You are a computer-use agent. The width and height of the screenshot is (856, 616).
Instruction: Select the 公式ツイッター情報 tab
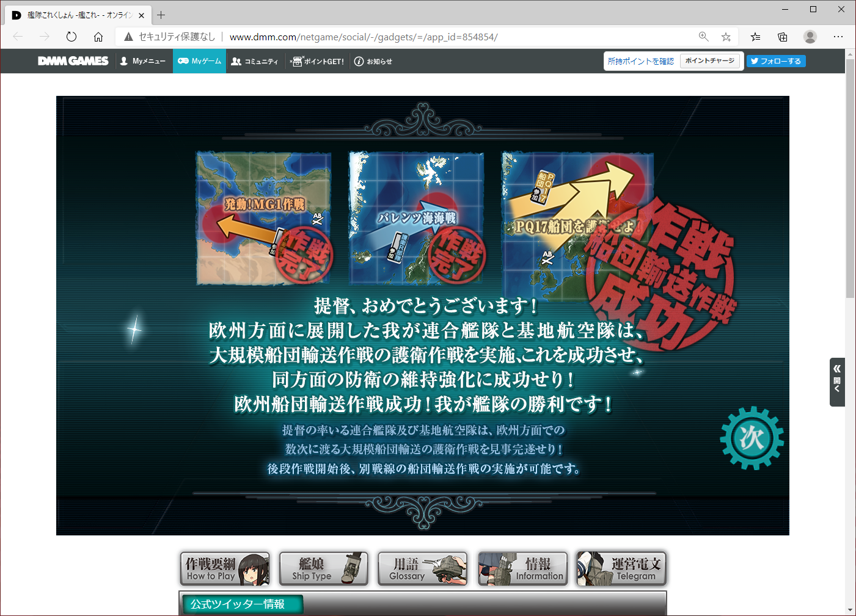[243, 604]
